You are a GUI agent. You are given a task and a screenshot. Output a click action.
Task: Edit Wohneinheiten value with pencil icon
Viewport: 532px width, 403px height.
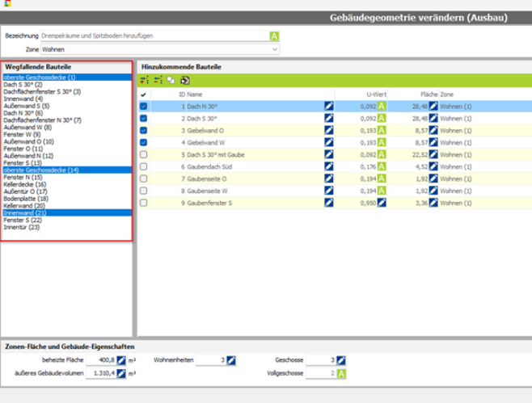coord(230,359)
